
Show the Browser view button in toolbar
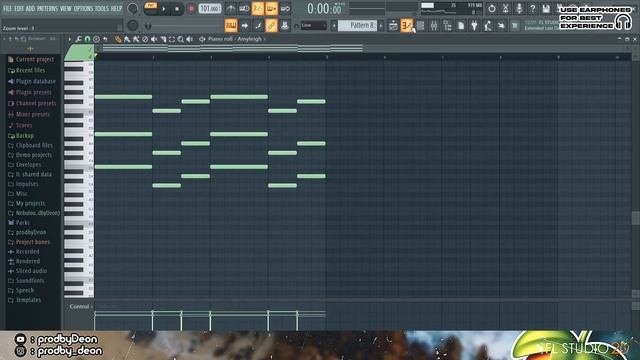click(447, 26)
